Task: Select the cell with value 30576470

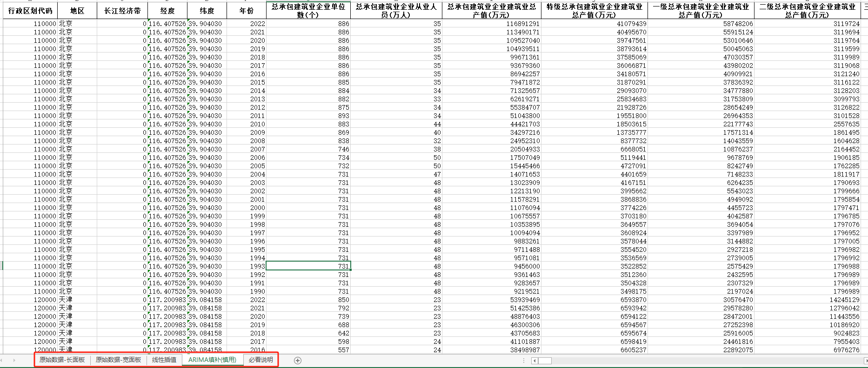Action: tap(701, 300)
